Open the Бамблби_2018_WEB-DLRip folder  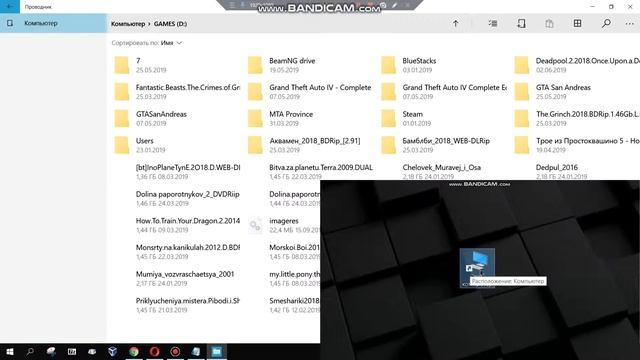[444, 145]
